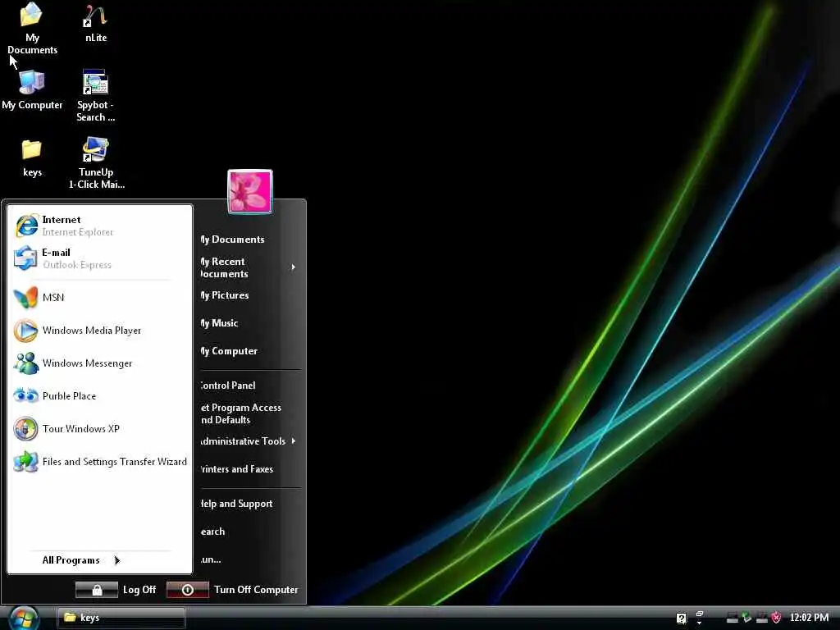Open taskbar dropdown arrow near tray
840x630 pixels.
pyautogui.click(x=699, y=623)
